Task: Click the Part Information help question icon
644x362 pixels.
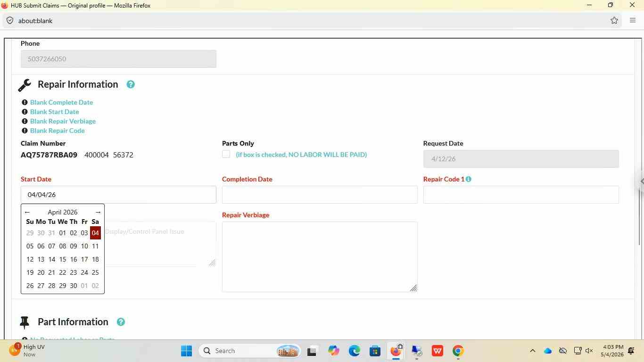Action: (x=121, y=322)
